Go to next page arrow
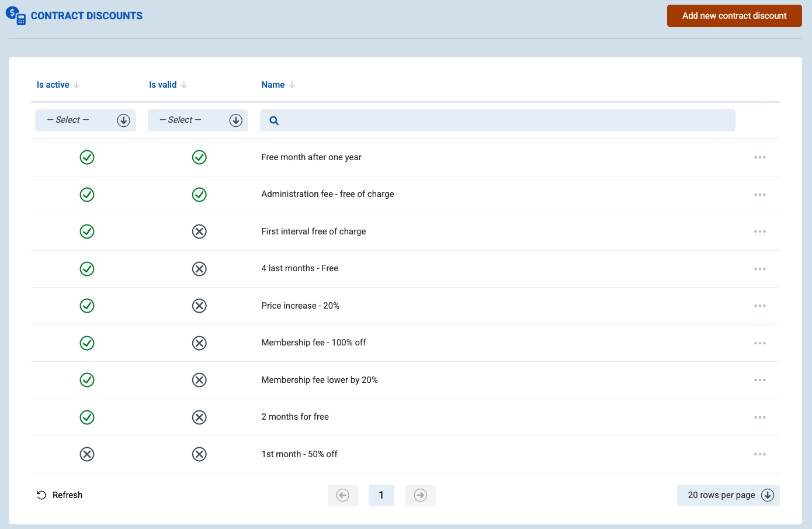The image size is (812, 529). click(x=421, y=495)
